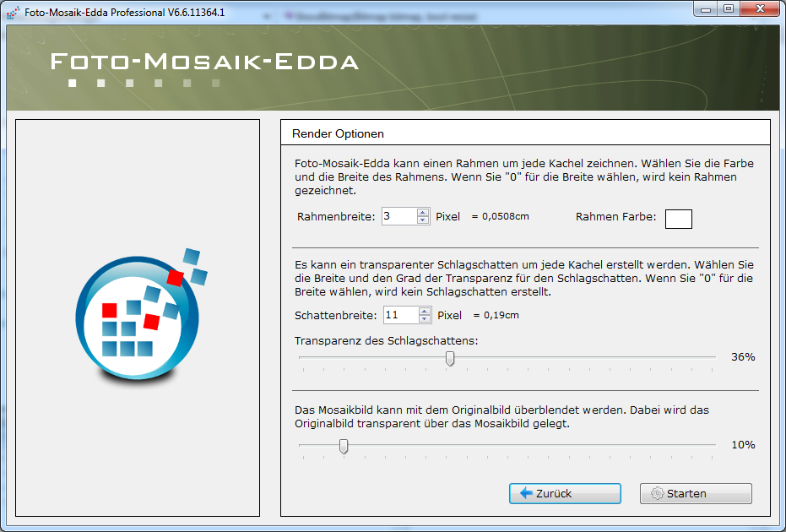Viewport: 786px width, 532px height.
Task: Click the app icon in the title bar
Action: click(x=14, y=12)
